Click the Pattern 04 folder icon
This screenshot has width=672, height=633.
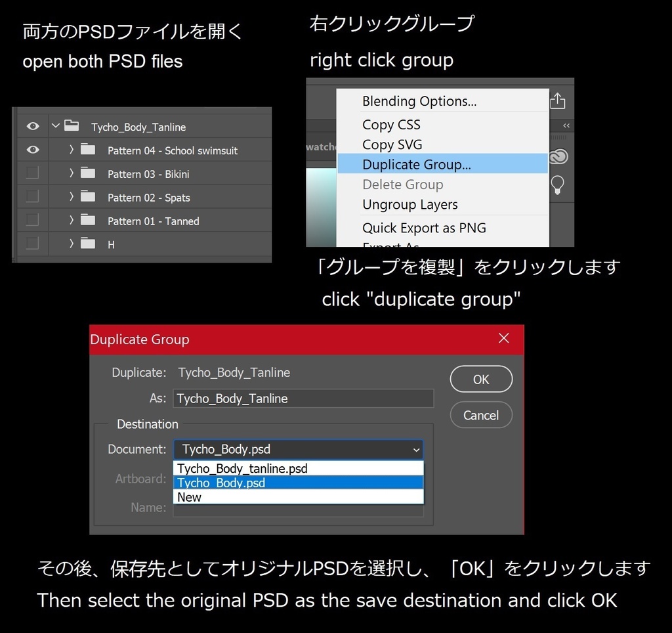point(88,150)
